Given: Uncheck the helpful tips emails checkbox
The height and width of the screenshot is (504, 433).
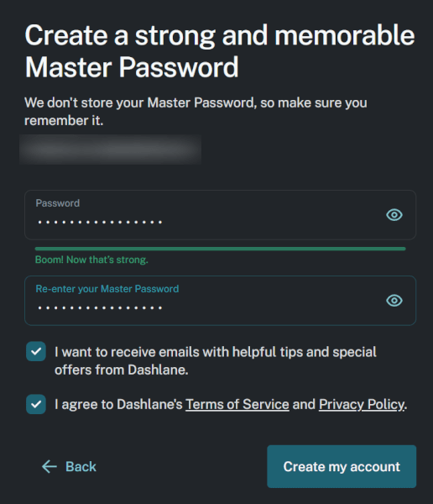Looking at the screenshot, I should tap(36, 351).
